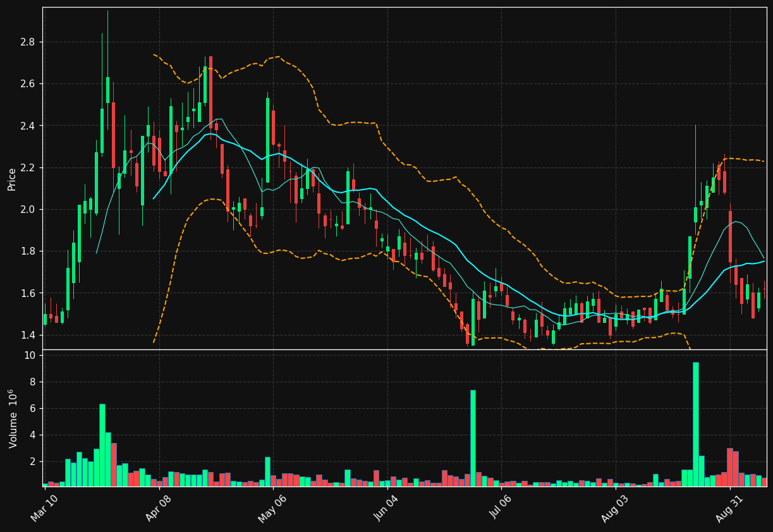Click the 1.4 price axis label
This screenshot has height=532, width=773.
click(x=28, y=335)
